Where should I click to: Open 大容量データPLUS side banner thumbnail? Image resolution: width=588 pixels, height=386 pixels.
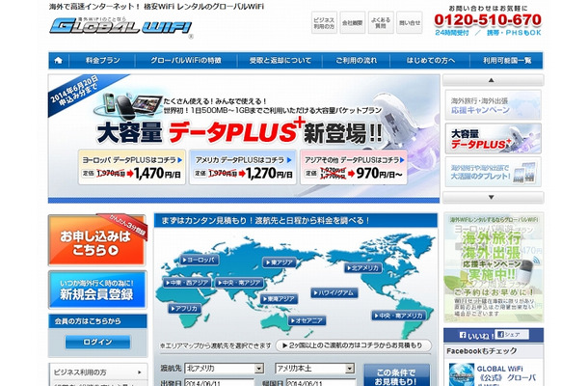pyautogui.click(x=493, y=139)
